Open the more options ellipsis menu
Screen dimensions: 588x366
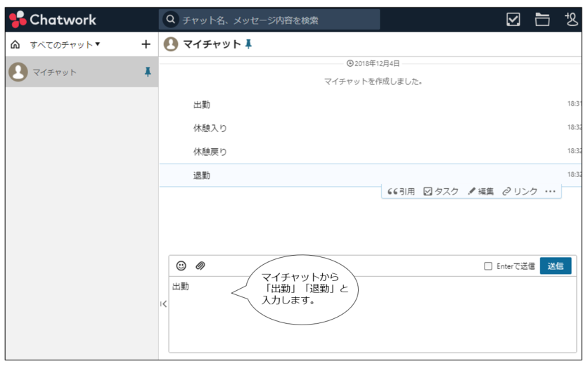550,191
